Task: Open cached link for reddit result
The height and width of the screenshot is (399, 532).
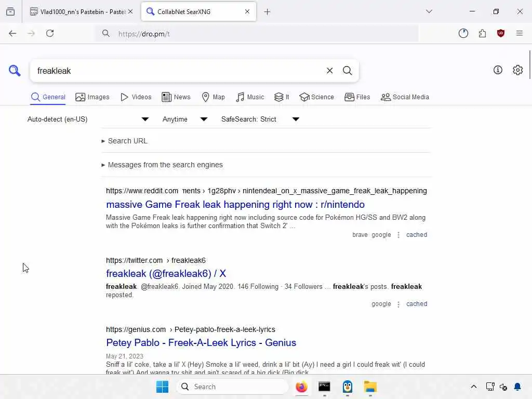Action: click(417, 235)
